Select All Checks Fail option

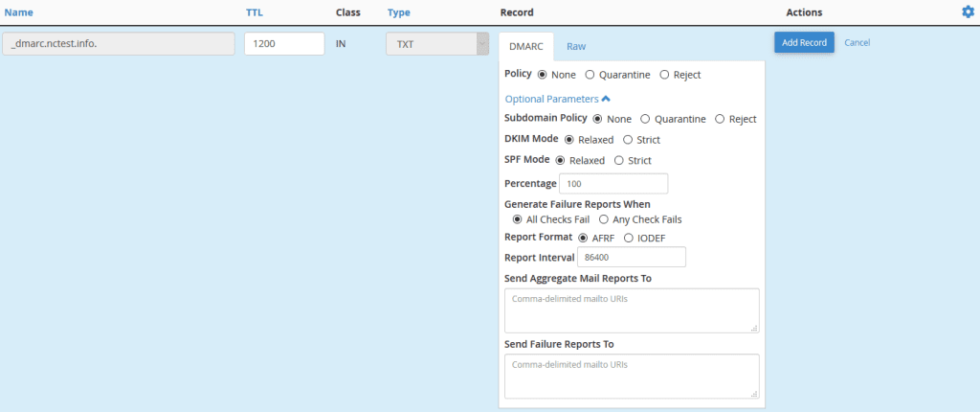517,219
